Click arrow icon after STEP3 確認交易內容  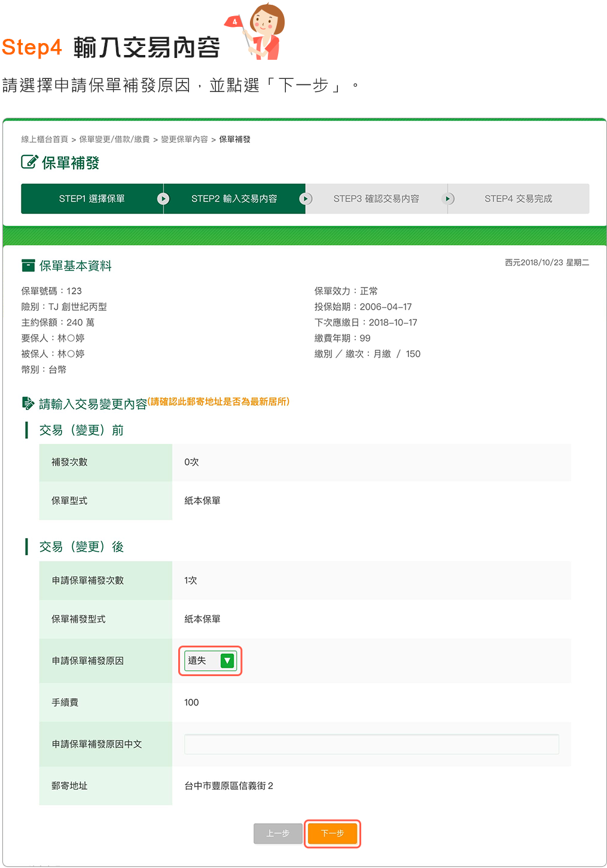pyautogui.click(x=448, y=198)
